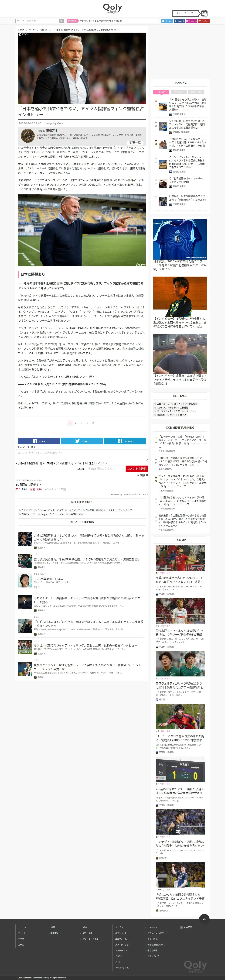Open the プライバシーポリシー footer link
Image resolution: width=225 pixels, height=980 pixels.
(157, 933)
